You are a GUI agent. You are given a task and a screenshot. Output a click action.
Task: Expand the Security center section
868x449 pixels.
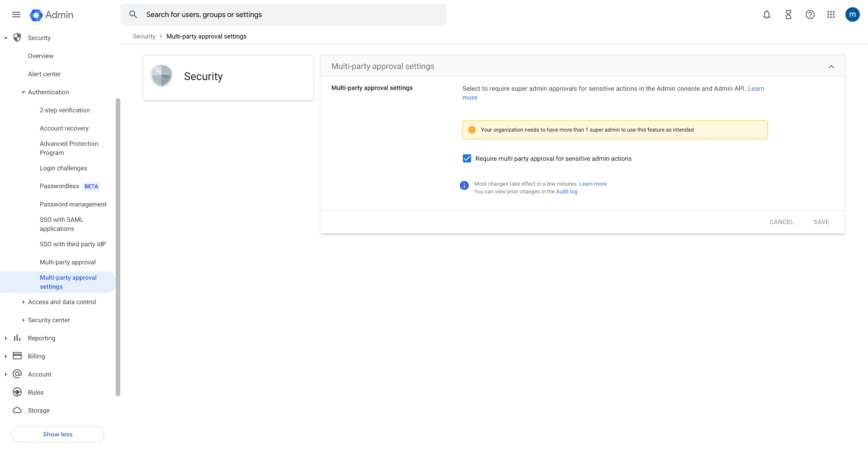point(24,320)
